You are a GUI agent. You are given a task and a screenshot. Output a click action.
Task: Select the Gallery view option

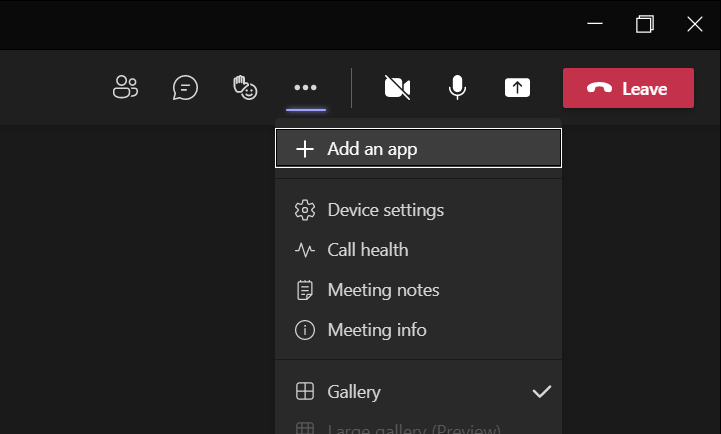click(x=354, y=392)
